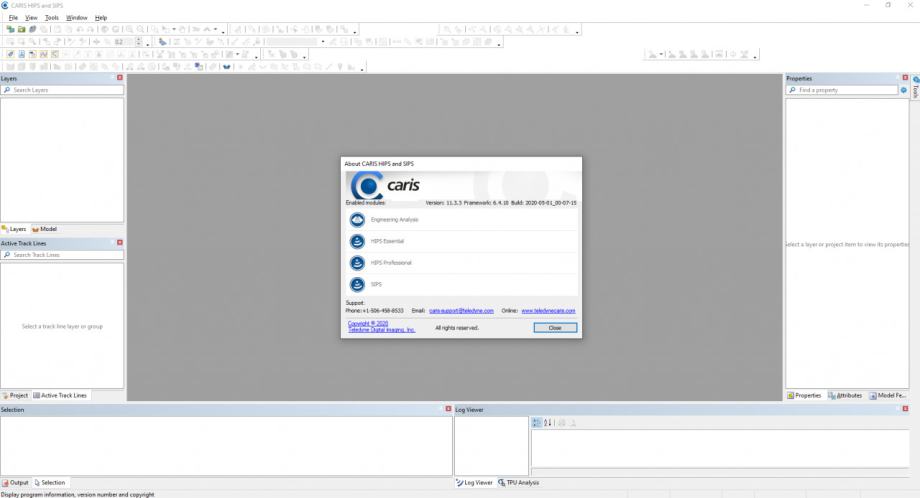Click the third icon in third toolbar row
This screenshot has height=498, width=920.
point(32,54)
